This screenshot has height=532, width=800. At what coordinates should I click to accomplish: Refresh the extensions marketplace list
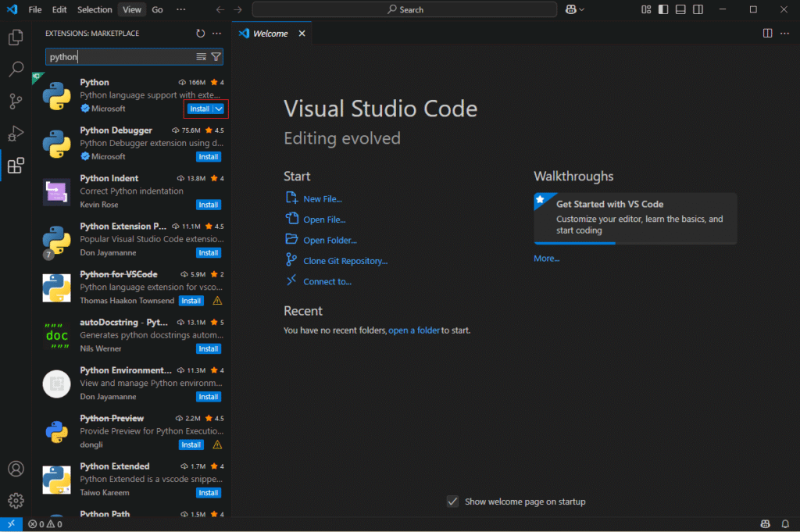tap(201, 33)
